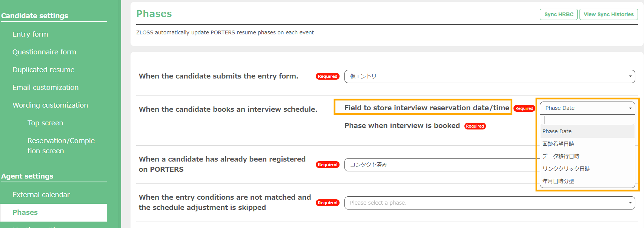The width and height of the screenshot is (644, 228).
Task: Go to Questionnaire form page
Action: pyautogui.click(x=44, y=52)
